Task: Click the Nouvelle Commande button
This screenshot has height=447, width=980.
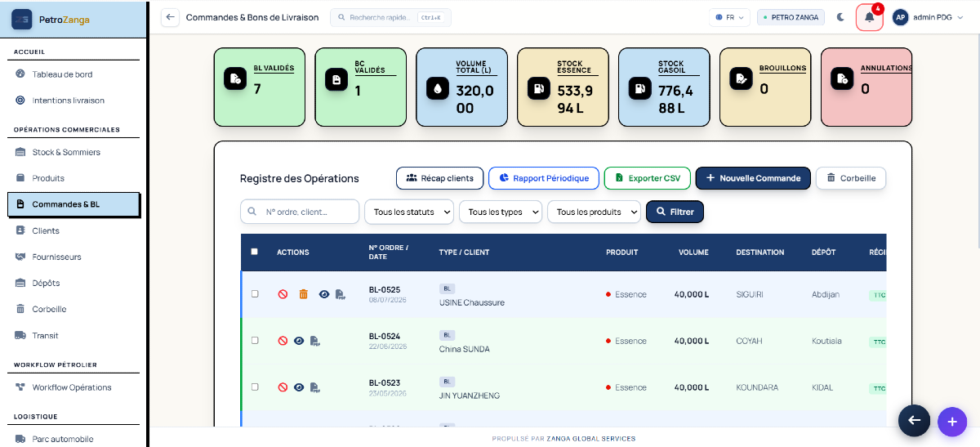Action: point(753,178)
